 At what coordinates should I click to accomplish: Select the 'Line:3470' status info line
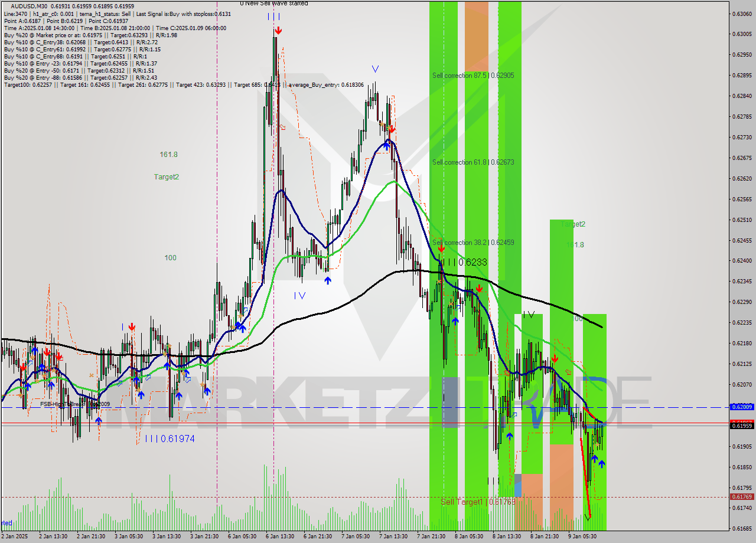click(x=118, y=14)
